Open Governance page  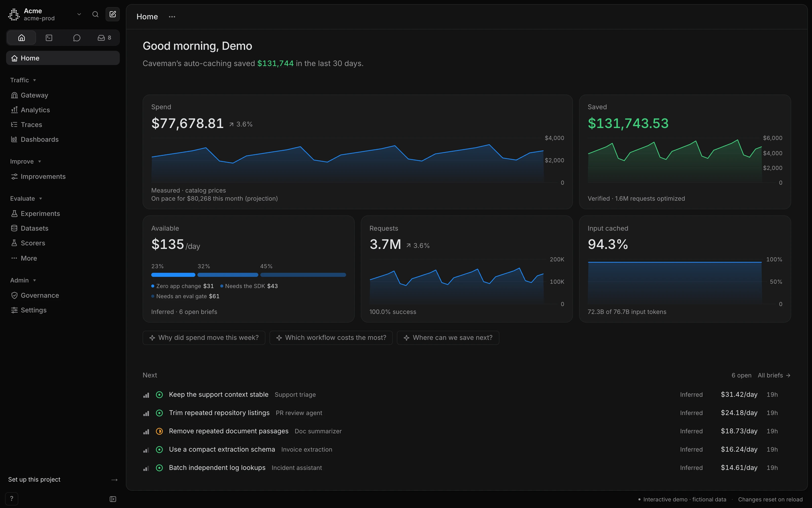(63, 295)
